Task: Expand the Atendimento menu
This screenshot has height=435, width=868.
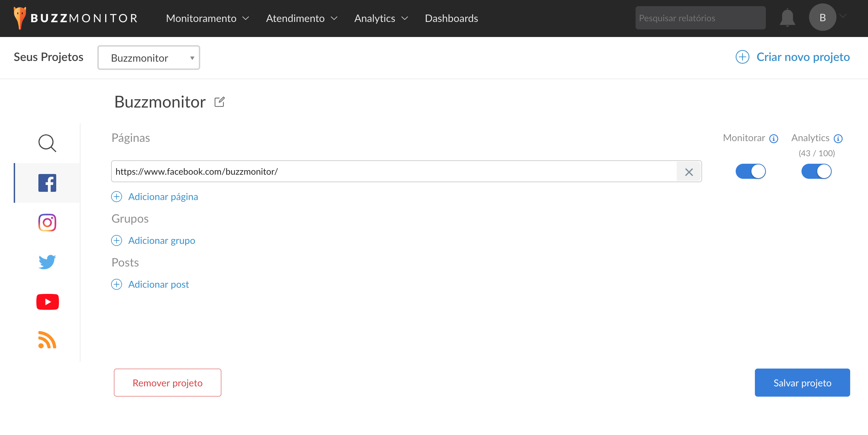Action: tap(302, 18)
